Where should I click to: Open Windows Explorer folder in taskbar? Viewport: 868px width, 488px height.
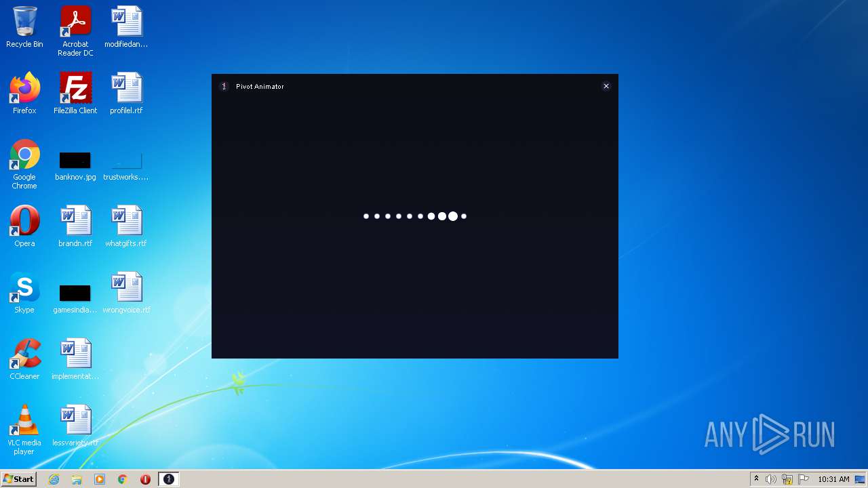(x=77, y=479)
